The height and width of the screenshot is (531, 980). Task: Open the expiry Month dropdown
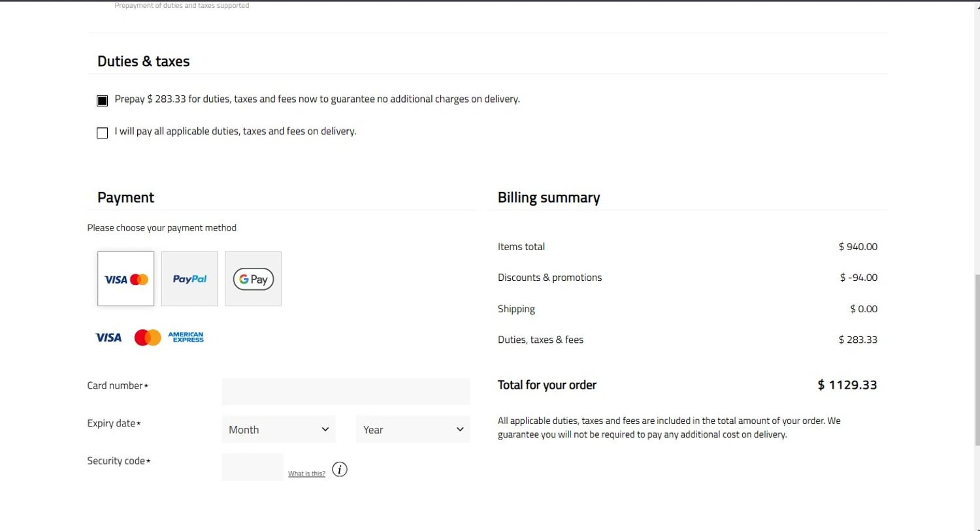coord(279,429)
